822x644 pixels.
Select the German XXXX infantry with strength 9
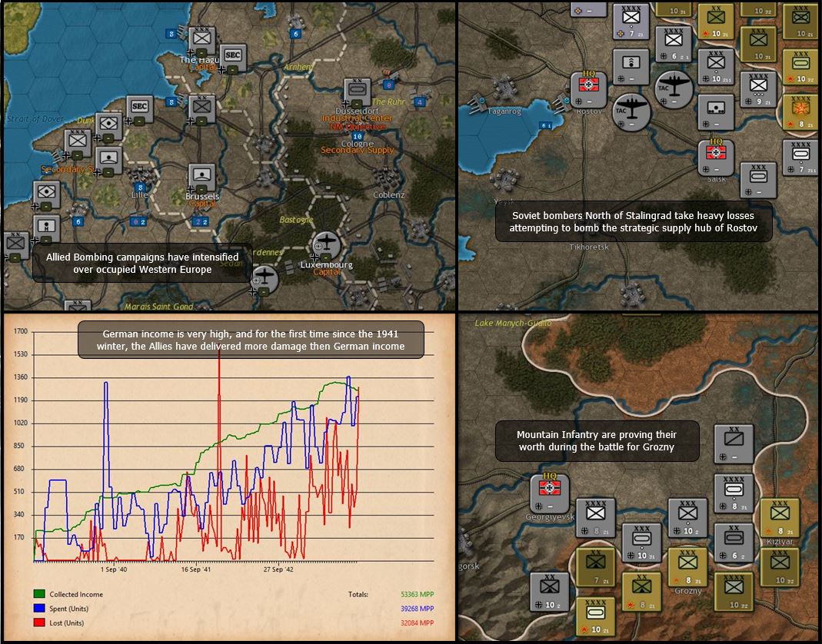(759, 89)
